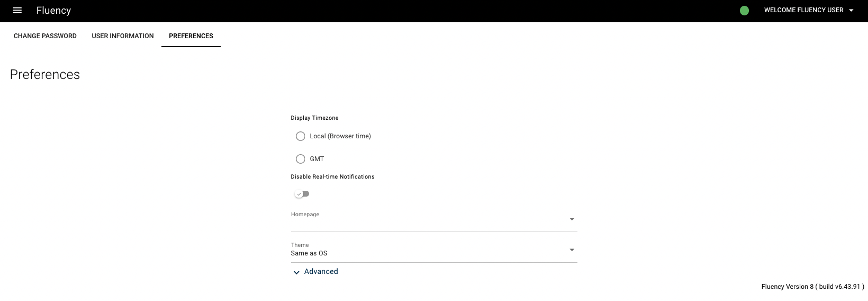Open the hamburger navigation menu
The height and width of the screenshot is (301, 868).
pos(17,11)
